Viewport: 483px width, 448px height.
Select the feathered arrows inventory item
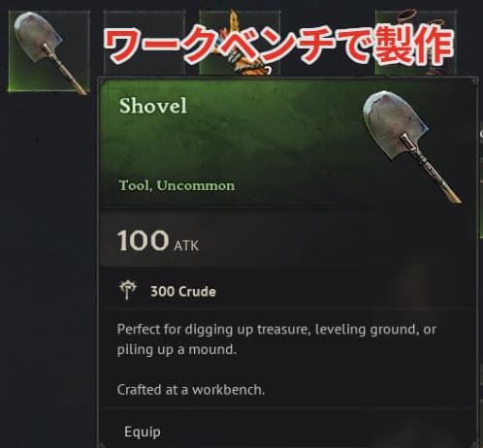pyautogui.click(x=240, y=44)
